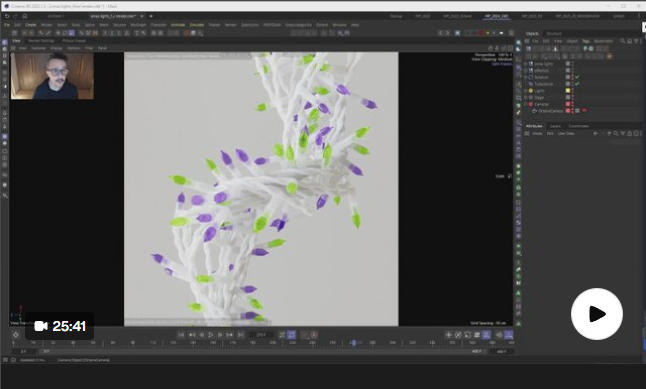Viewport: 646px width, 389px height.
Task: Click the current frame number field
Action: pyautogui.click(x=261, y=335)
